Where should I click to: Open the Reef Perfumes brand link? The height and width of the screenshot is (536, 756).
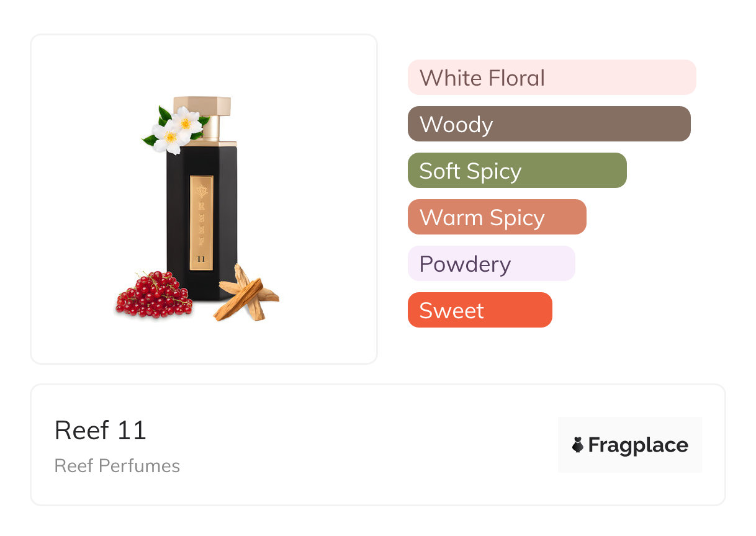tap(117, 466)
